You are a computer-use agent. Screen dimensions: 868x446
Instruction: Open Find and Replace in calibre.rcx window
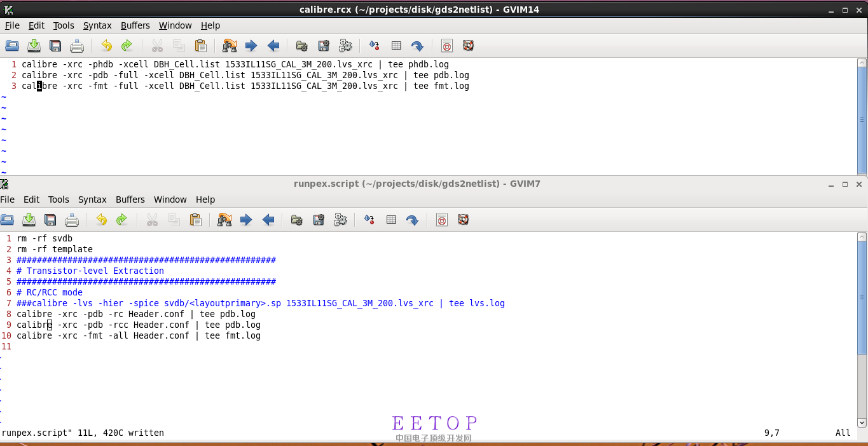230,46
